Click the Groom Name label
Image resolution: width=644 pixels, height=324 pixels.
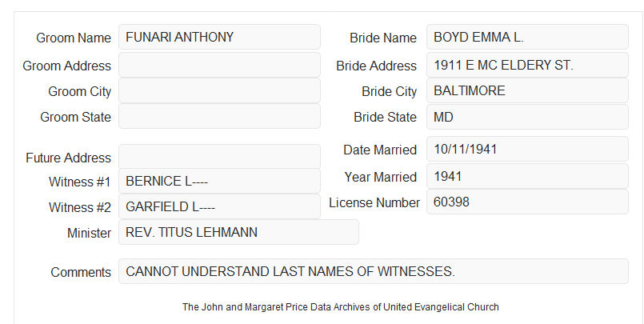pos(74,38)
